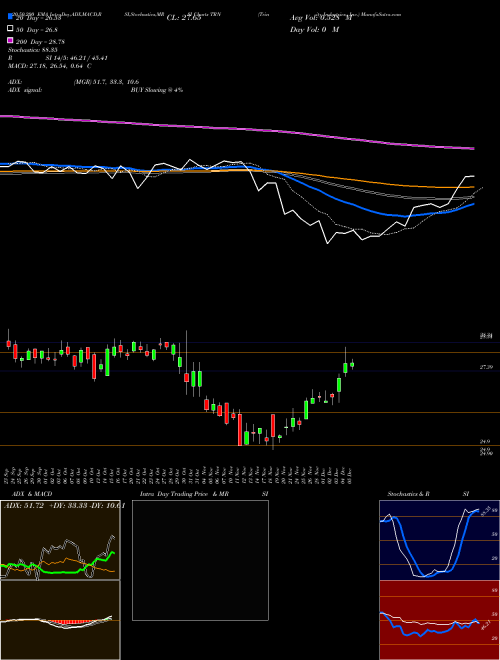
Task: Click the 'ADX: 51.72 +DY: 33.33 -DY: 10.61' header
Action: coord(64,506)
